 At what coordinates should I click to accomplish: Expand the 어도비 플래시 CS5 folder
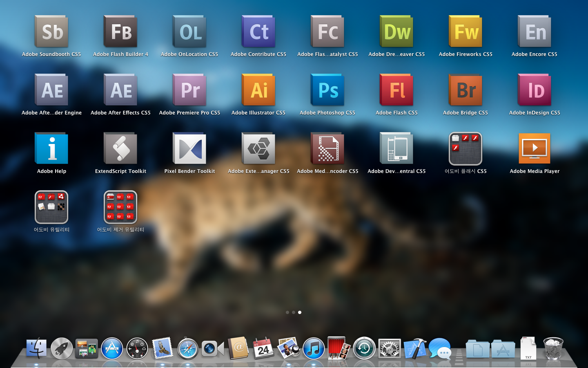coord(465,149)
